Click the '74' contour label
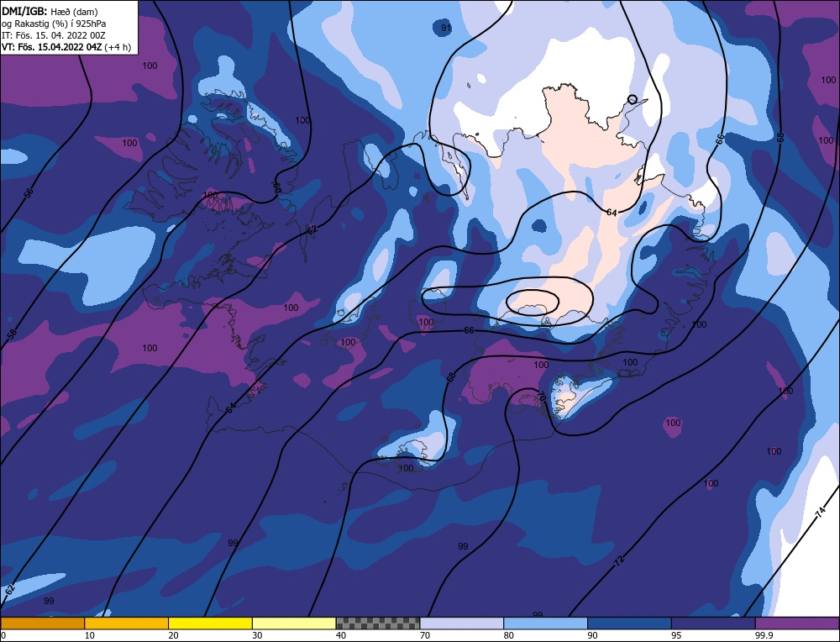This screenshot has width=840, height=642. 820,512
